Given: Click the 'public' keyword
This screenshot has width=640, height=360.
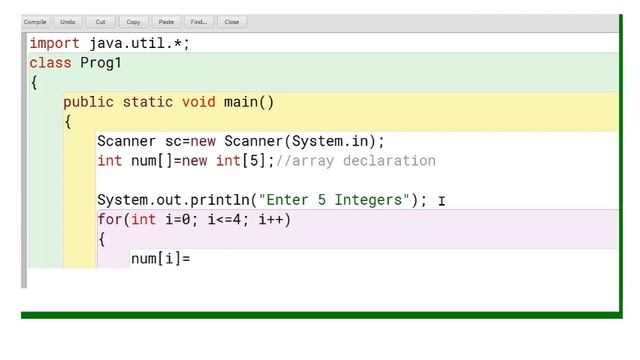Looking at the screenshot, I should tap(89, 102).
